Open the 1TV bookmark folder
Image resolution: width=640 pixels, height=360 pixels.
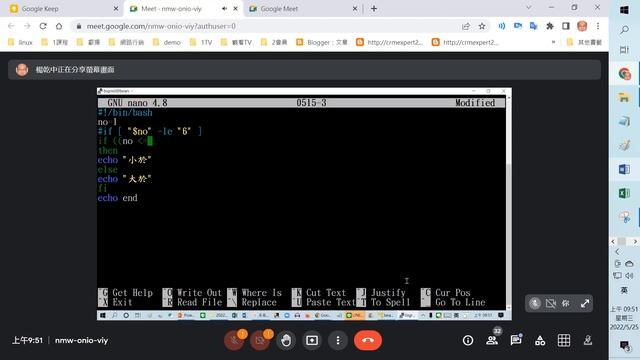(x=201, y=42)
